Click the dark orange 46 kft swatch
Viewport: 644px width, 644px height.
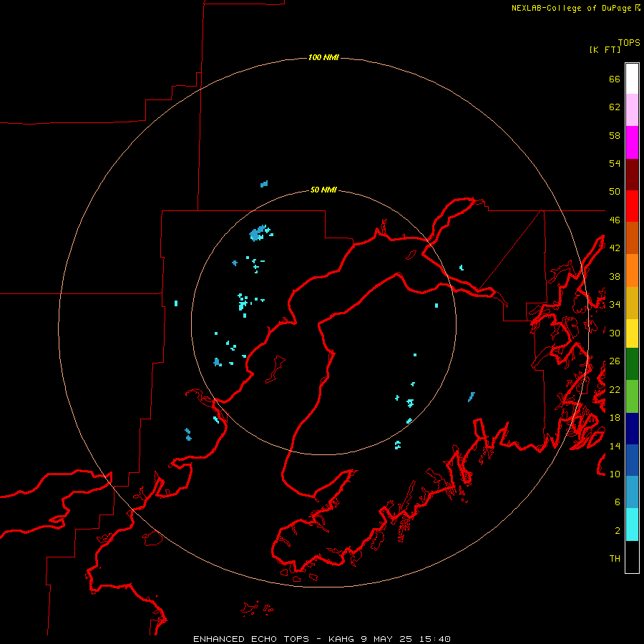point(632,238)
